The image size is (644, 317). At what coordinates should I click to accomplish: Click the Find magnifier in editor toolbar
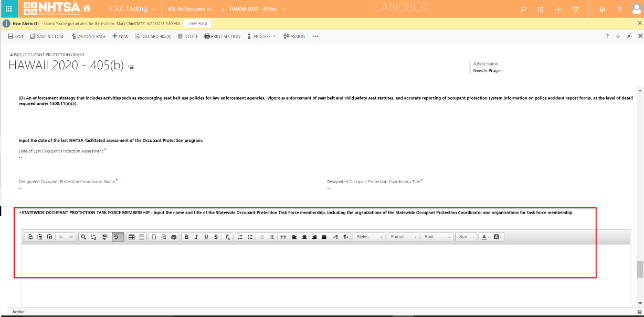click(83, 237)
